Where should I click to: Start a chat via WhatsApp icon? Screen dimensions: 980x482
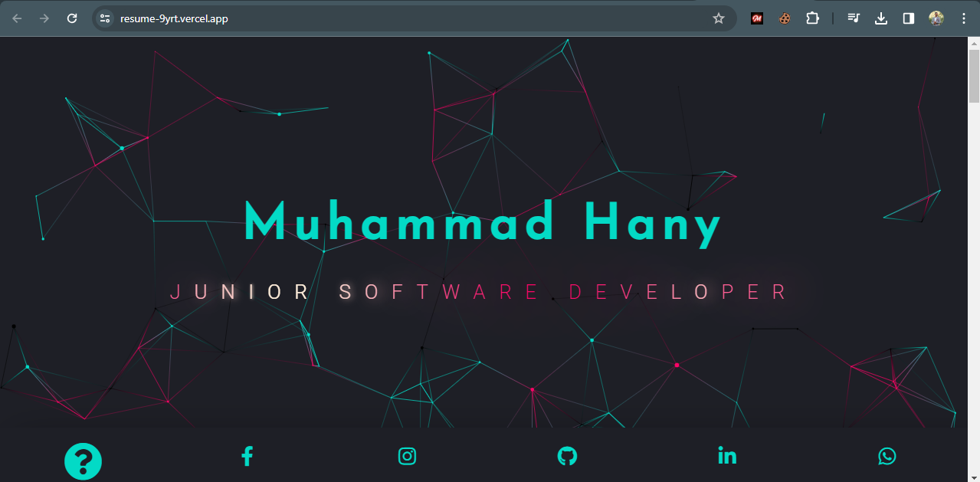[887, 457]
